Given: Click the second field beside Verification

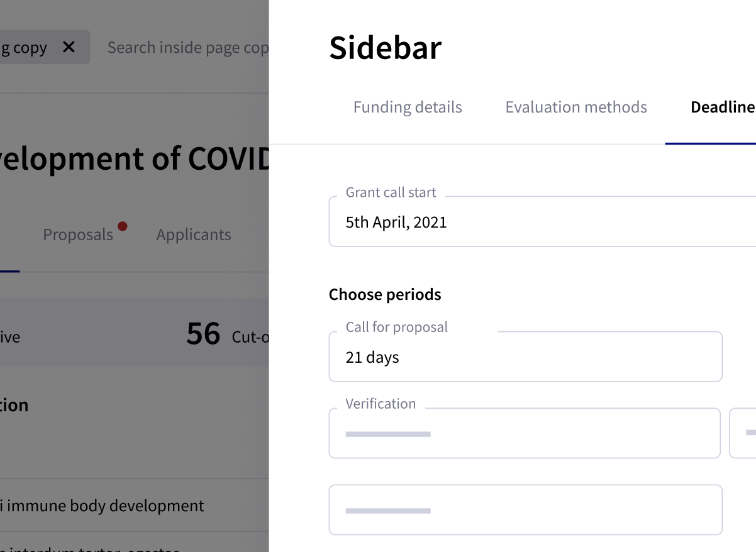Looking at the screenshot, I should (x=743, y=434).
